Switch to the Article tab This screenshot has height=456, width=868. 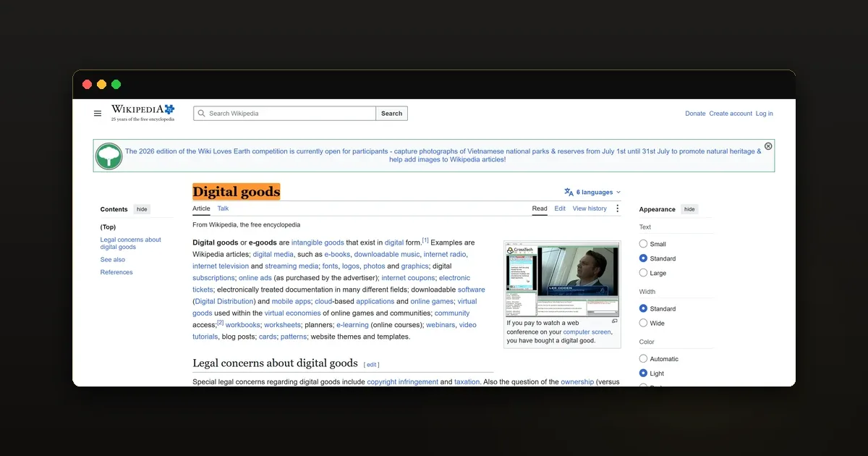tap(201, 208)
